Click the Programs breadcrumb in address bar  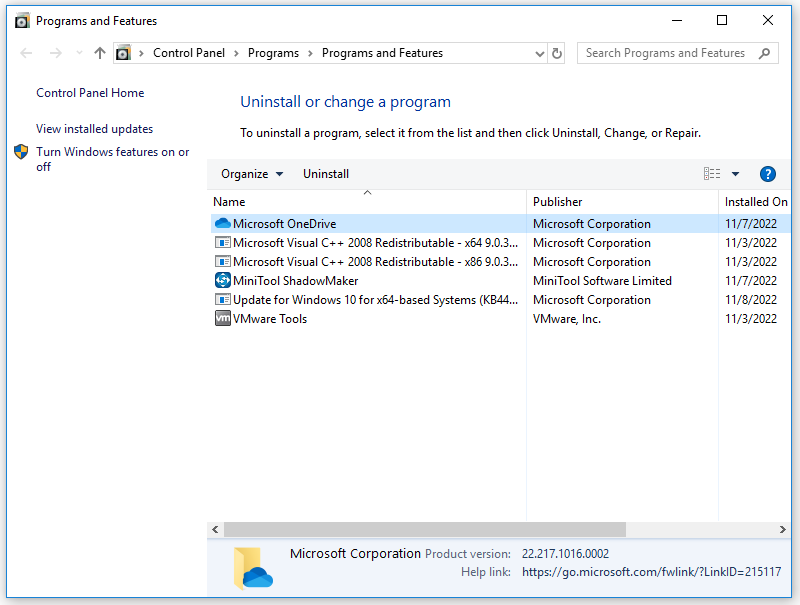pos(273,53)
